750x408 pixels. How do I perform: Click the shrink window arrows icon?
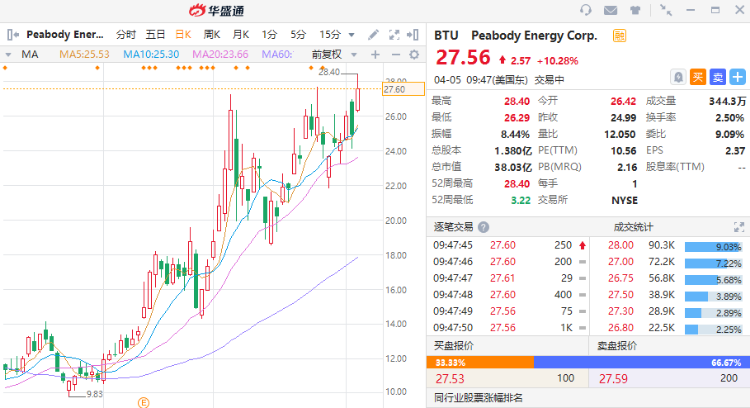tap(665, 10)
